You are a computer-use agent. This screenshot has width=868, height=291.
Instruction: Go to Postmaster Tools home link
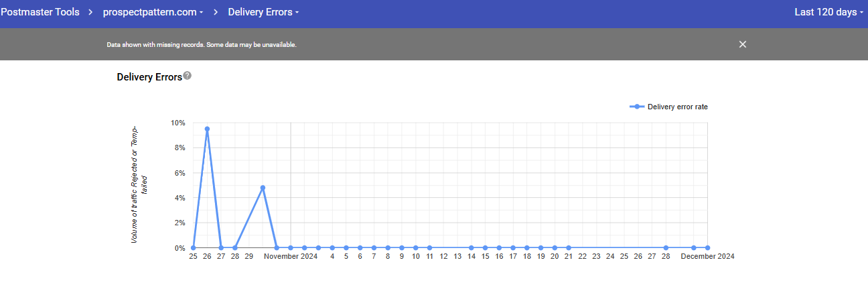coord(40,12)
